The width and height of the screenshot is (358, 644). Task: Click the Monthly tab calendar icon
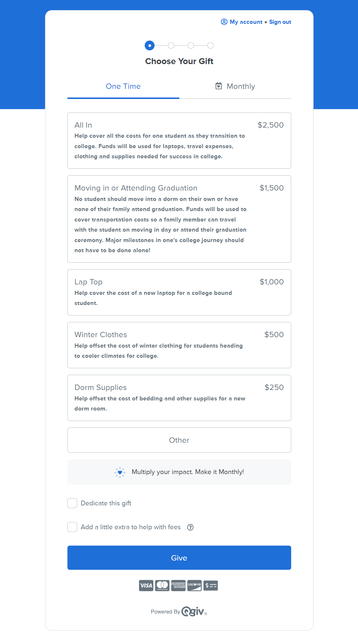(219, 86)
